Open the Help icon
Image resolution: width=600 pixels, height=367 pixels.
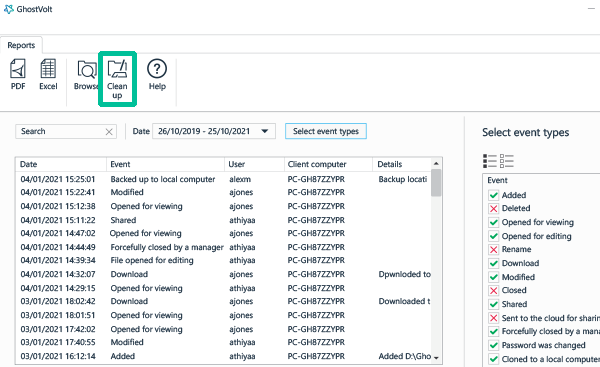click(157, 75)
